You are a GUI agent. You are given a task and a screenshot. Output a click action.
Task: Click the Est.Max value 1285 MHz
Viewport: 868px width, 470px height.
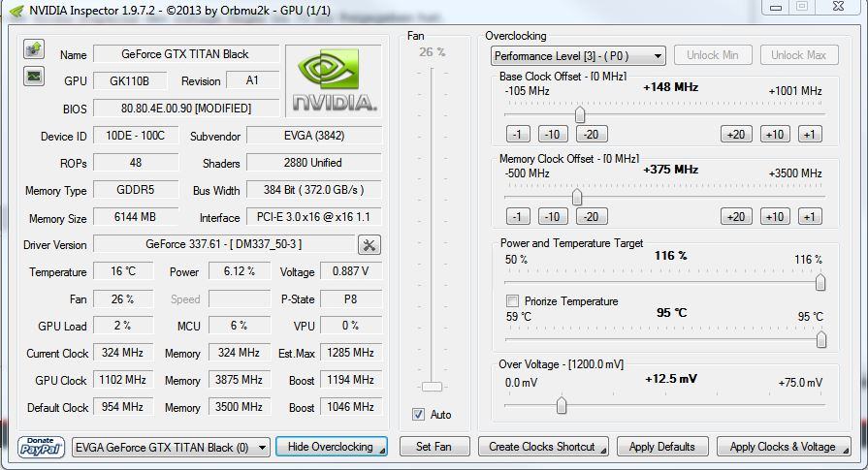coord(351,353)
